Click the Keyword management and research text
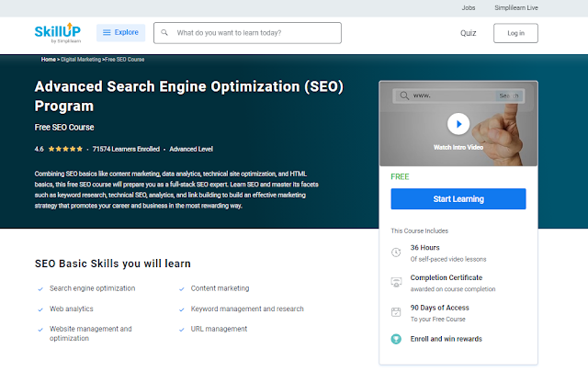This screenshot has height=382, width=588. point(247,309)
